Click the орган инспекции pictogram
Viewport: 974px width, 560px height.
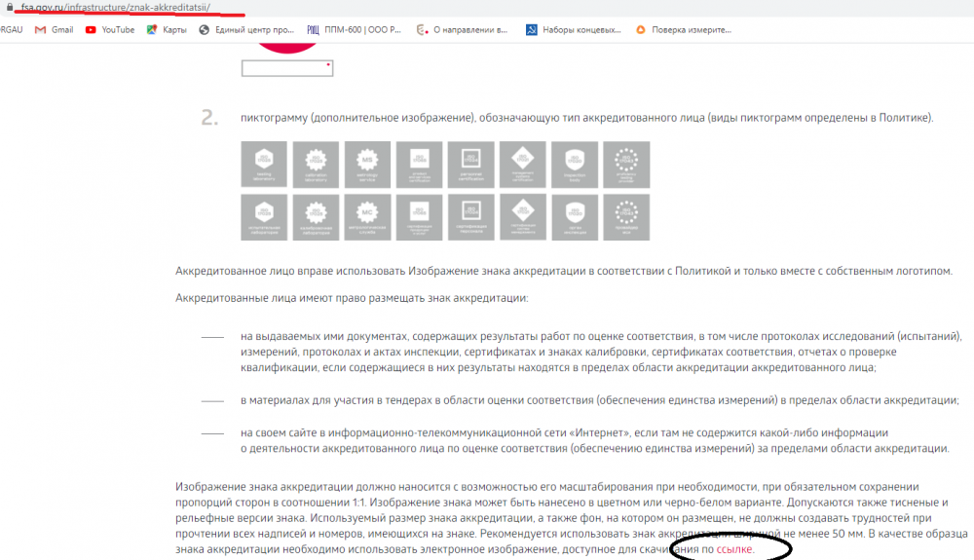(x=575, y=217)
